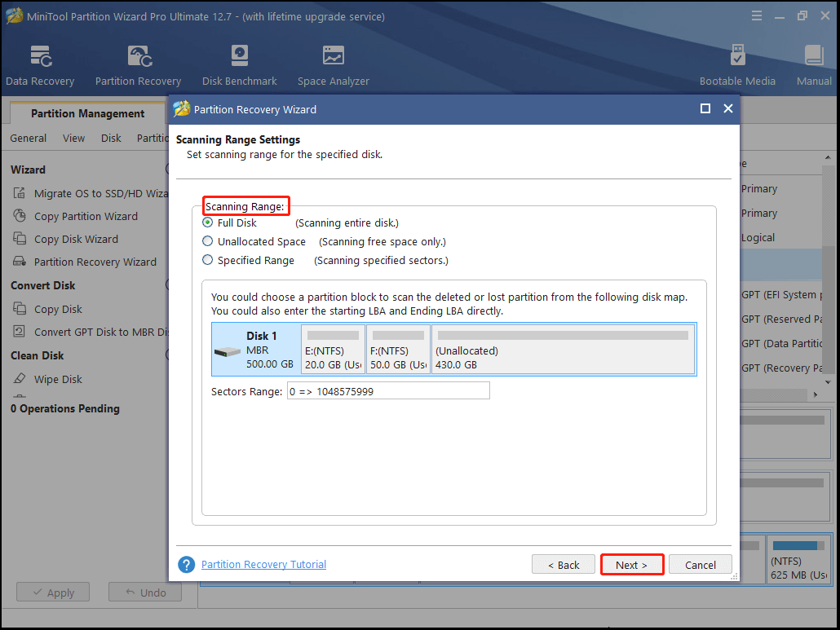Click the help question mark icon
Viewport: 840px width, 630px height.
tap(187, 564)
